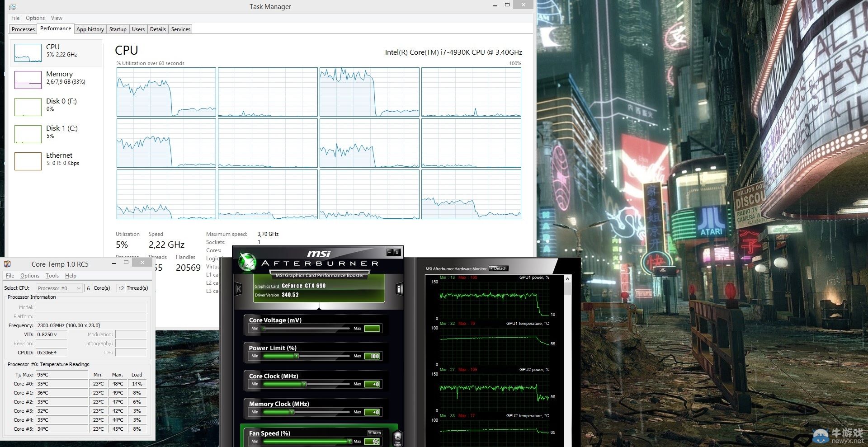Select Disk 0 (F:) in the sidebar
This screenshot has height=447, width=868.
pyautogui.click(x=56, y=107)
